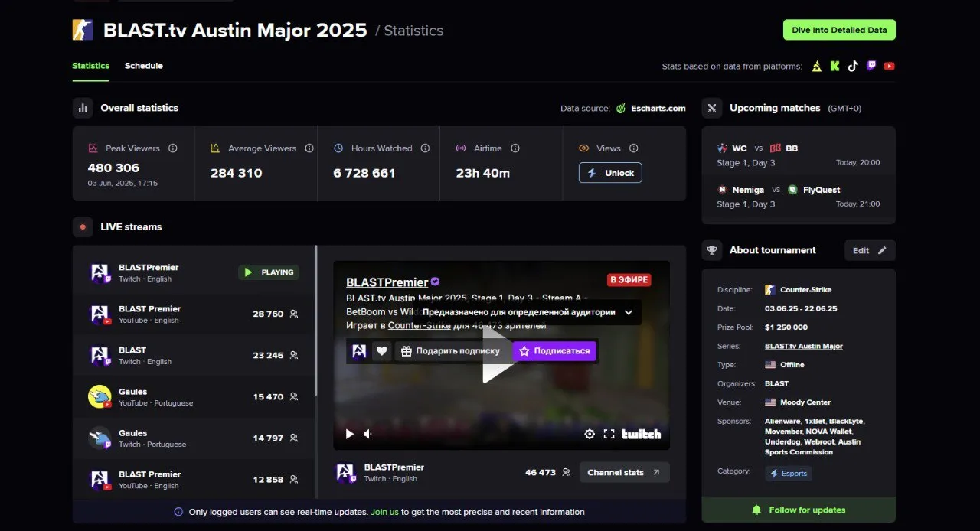Screen dimensions: 980x531
Task: Click the viewers icon next to 28 760
Action: coord(294,314)
